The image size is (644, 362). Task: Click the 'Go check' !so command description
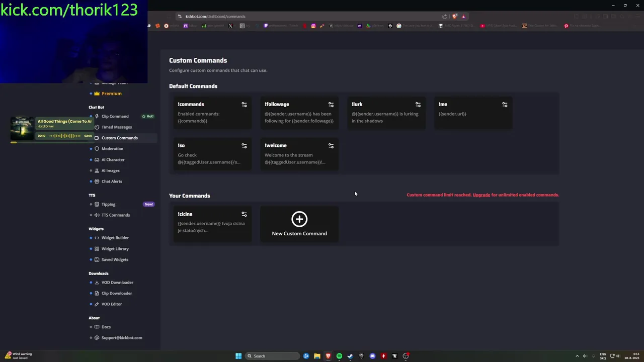pos(209,158)
